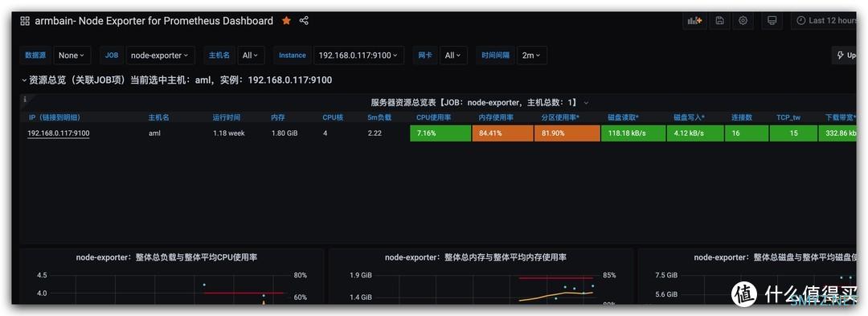Sort by IP column header
The image size is (868, 316).
pyautogui.click(x=55, y=117)
